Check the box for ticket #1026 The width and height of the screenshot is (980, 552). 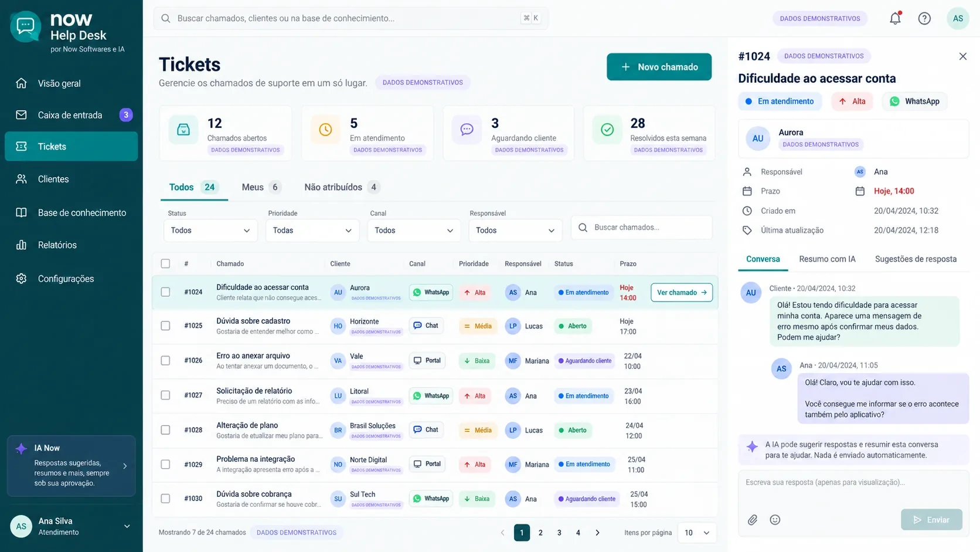(x=166, y=361)
